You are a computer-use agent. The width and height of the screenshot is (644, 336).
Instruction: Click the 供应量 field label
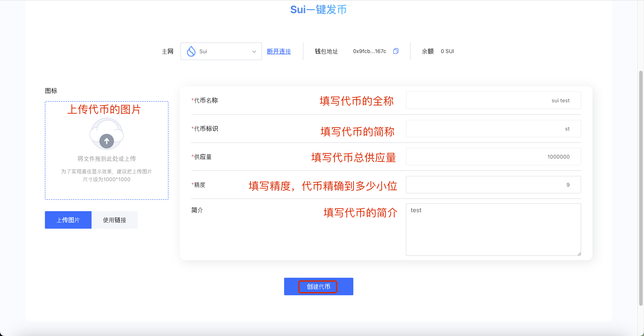click(202, 156)
